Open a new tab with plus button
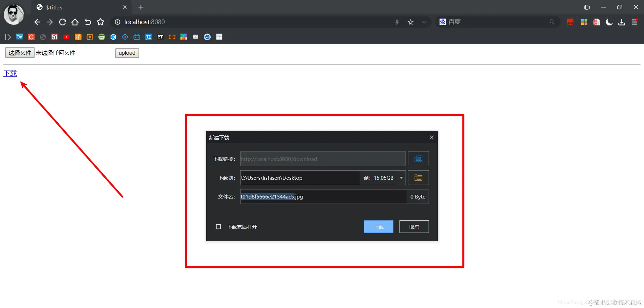Viewport: 644px width, 308px height. click(141, 7)
